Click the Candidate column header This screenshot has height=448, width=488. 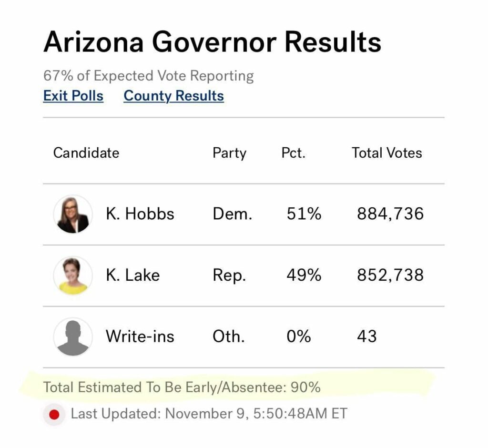pyautogui.click(x=86, y=153)
